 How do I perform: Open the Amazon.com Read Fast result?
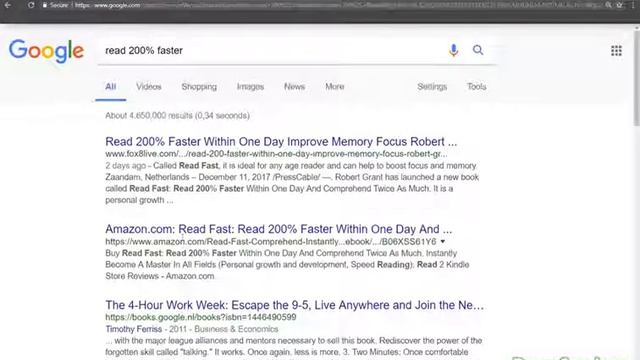[278, 229]
